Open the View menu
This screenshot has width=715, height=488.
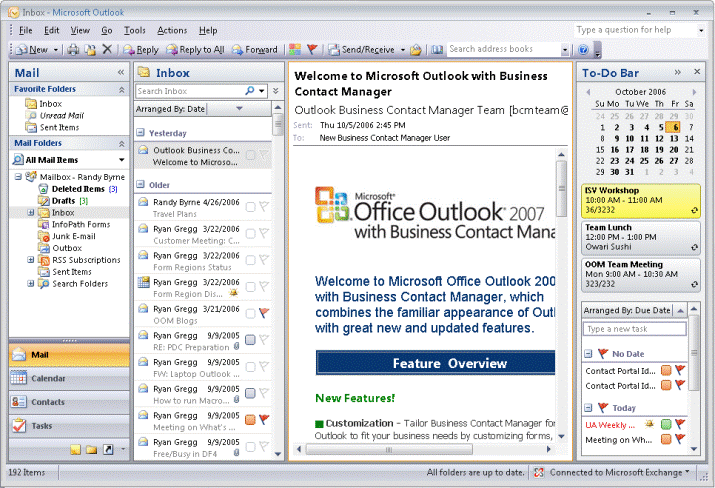[80, 30]
